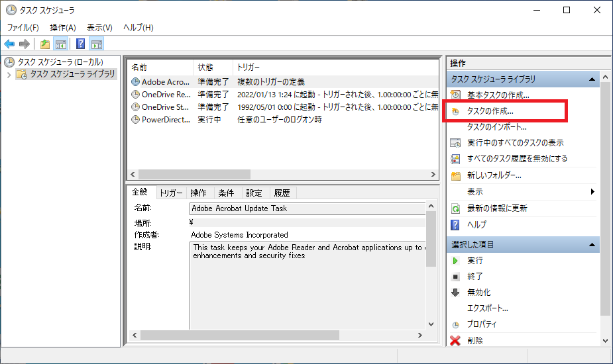This screenshot has width=613, height=364.
Task: Switch to the 履歴 tab
Action: (282, 193)
